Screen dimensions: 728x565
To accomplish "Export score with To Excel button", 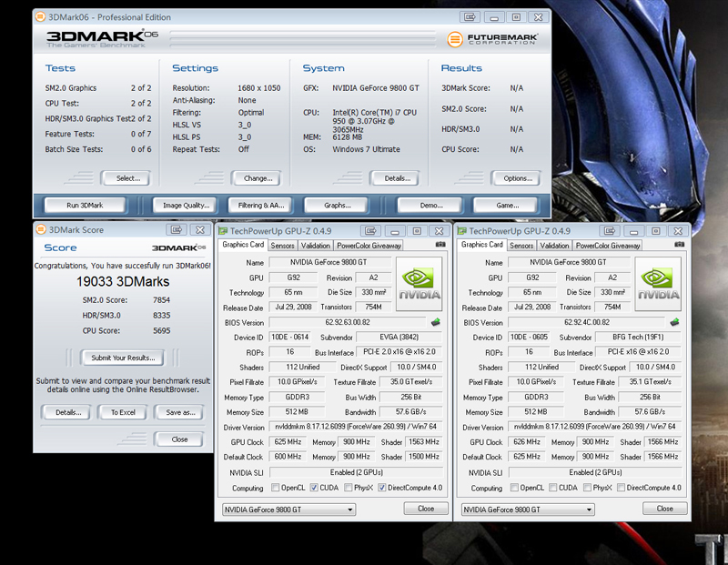I will pyautogui.click(x=123, y=412).
